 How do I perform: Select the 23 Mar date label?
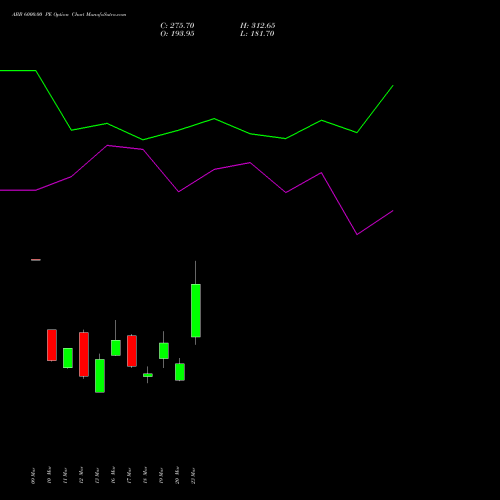pos(193,475)
